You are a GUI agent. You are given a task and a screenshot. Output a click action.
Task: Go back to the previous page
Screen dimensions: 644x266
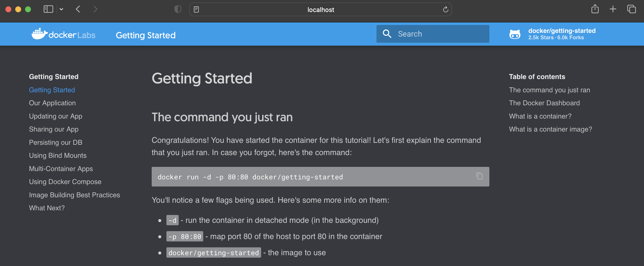pos(78,9)
